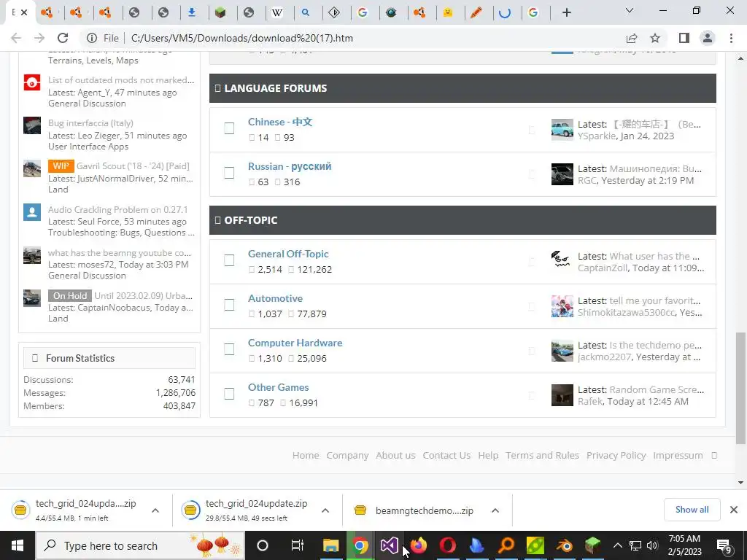Switch to the green block icon tab

click(x=220, y=13)
